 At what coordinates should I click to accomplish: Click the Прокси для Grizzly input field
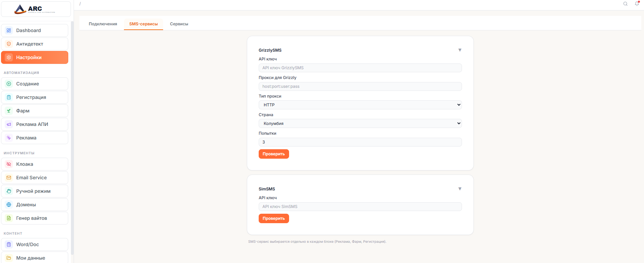[x=360, y=86]
